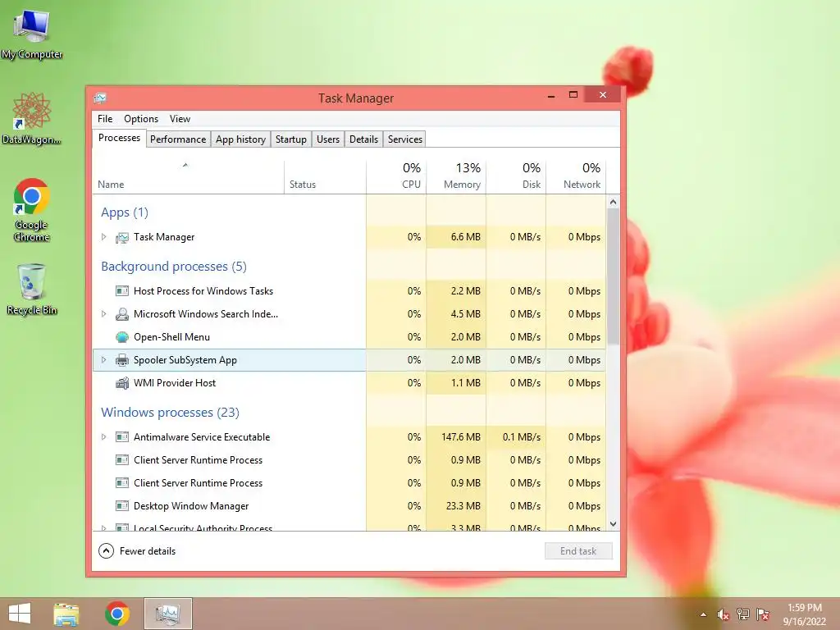Select the Open-Shell Menu process row
840x630 pixels.
click(349, 337)
